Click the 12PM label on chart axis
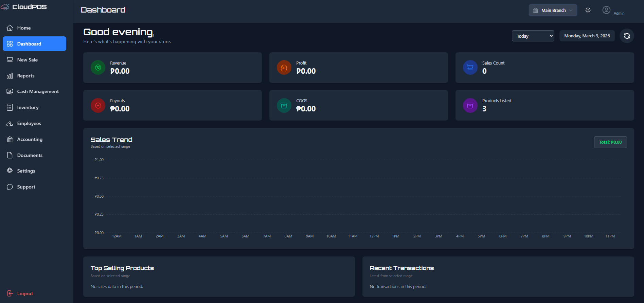This screenshot has height=303, width=644. [374, 236]
